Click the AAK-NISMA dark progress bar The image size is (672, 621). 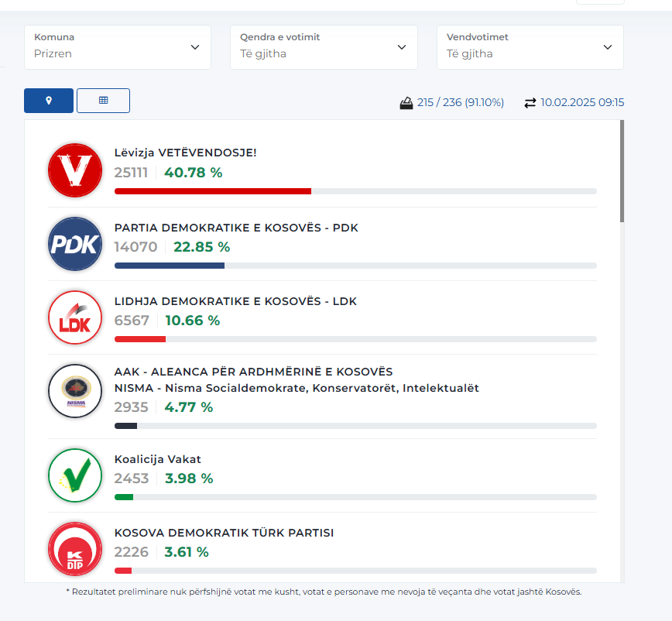[125, 426]
